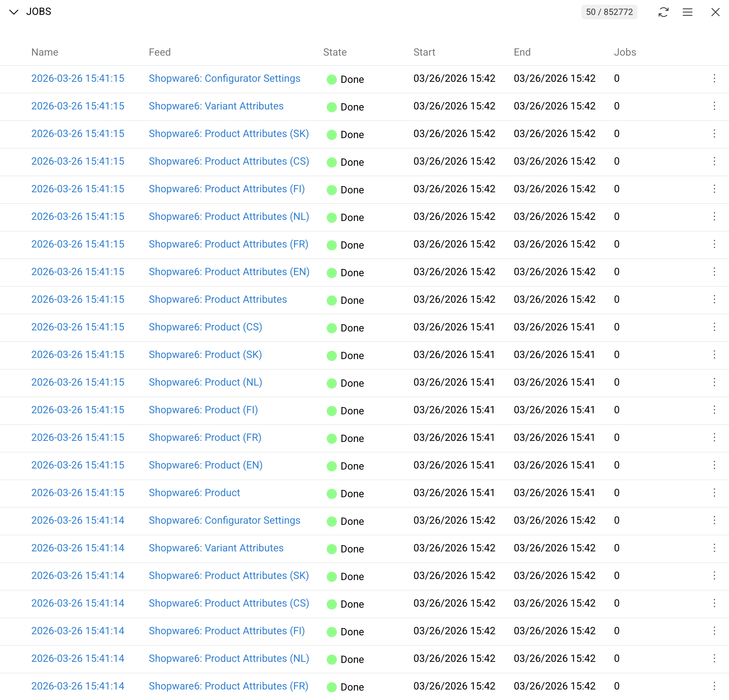Screen dimensions: 729x700
Task: Open Shopware6: Product (EN) feed link
Action: tap(206, 465)
